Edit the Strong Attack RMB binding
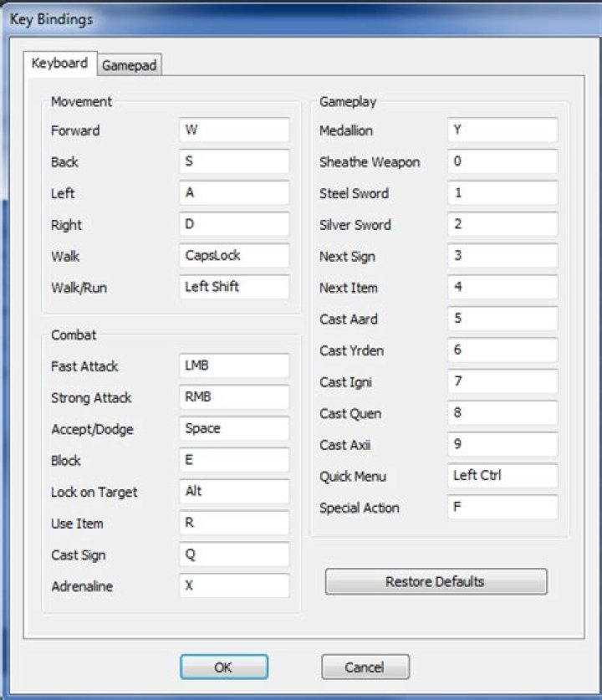Image resolution: width=602 pixels, height=700 pixels. [x=234, y=397]
